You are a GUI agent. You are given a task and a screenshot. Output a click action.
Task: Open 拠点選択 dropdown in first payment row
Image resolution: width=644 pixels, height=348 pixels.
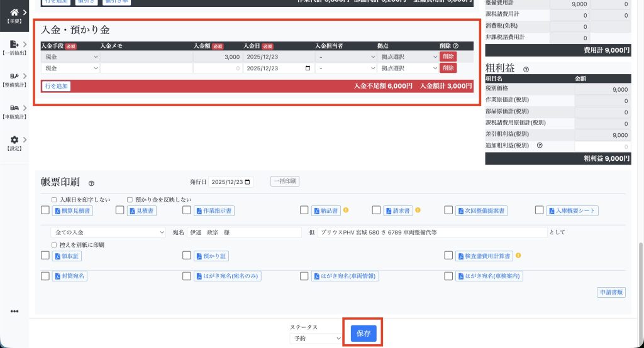[x=409, y=57]
